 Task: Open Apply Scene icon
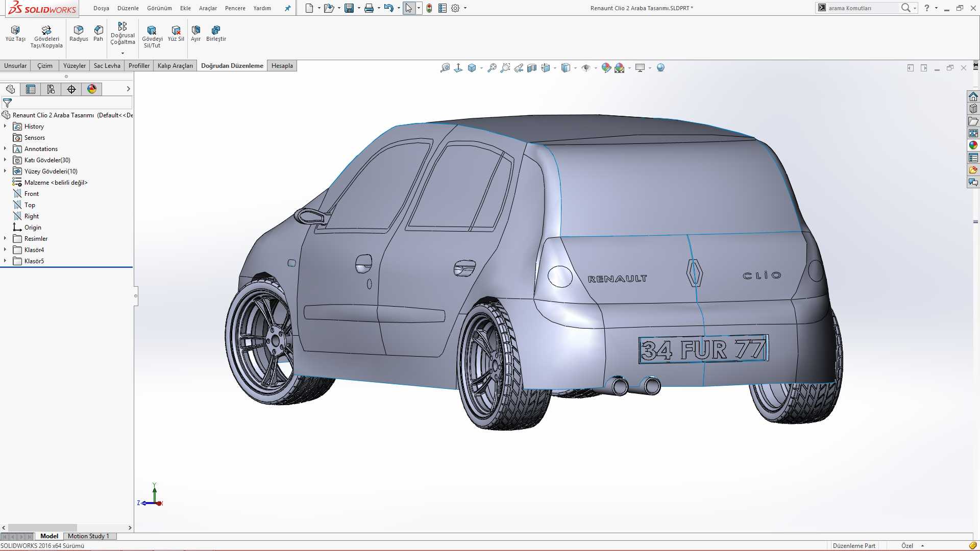(620, 68)
